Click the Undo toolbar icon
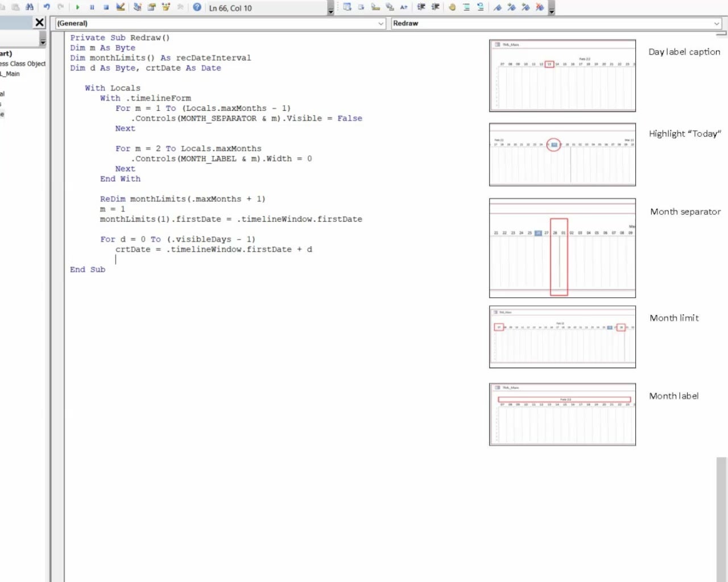The height and width of the screenshot is (582, 728). click(x=46, y=7)
